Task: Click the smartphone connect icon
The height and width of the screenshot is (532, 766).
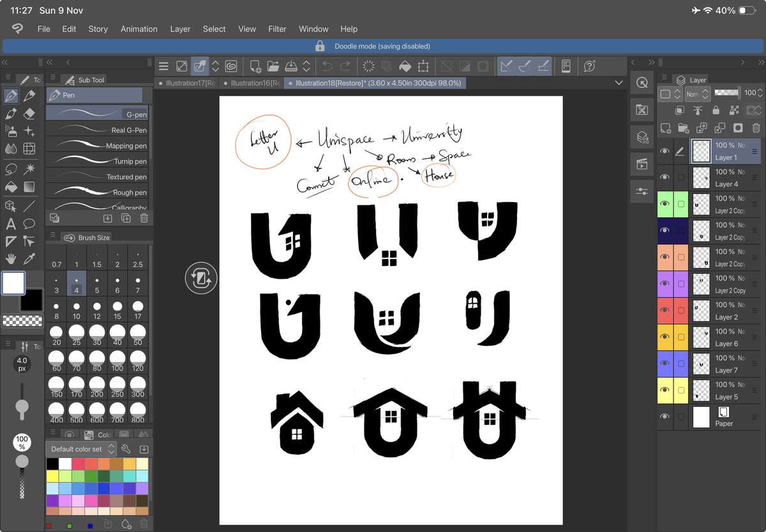Action: point(566,66)
